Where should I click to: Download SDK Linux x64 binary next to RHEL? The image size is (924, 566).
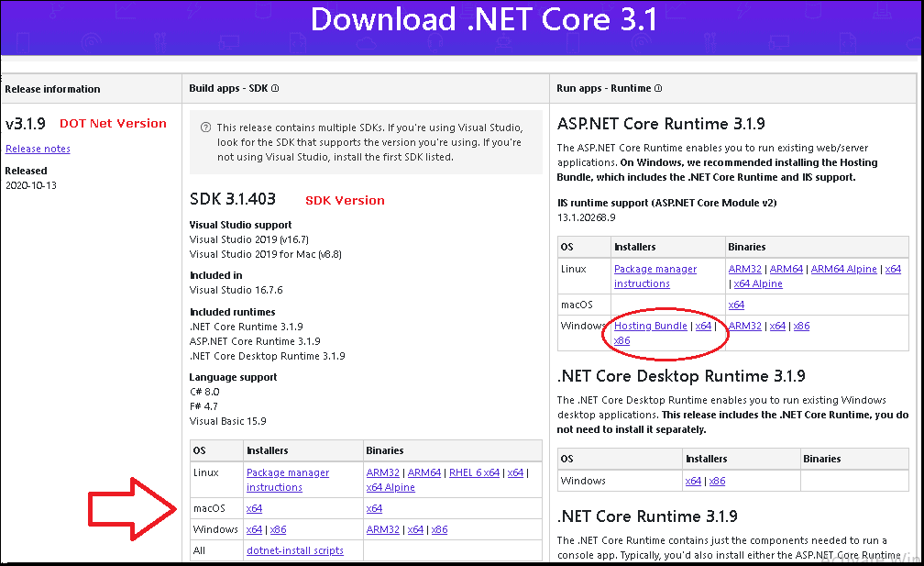tap(515, 472)
